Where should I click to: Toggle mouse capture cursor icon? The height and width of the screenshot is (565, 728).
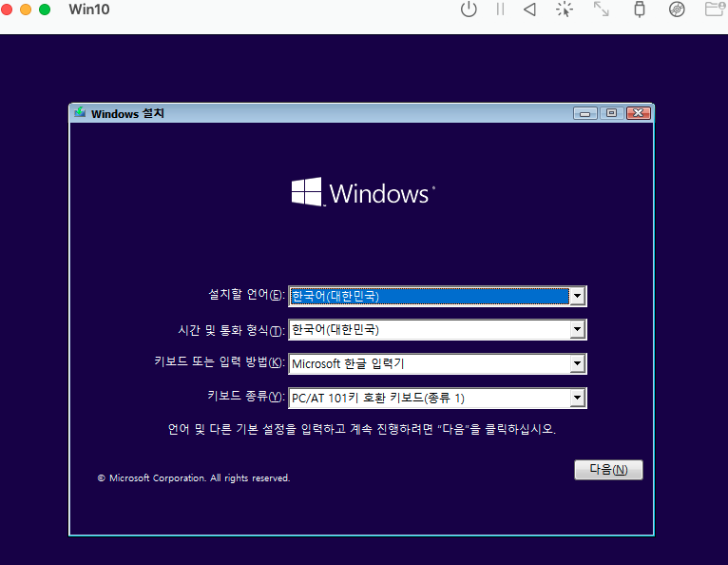tap(565, 10)
